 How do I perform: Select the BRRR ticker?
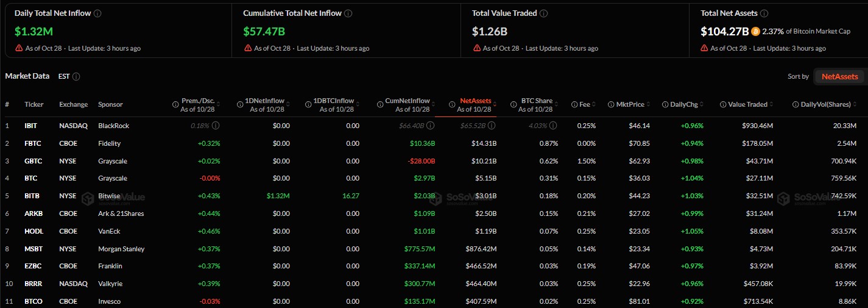point(32,284)
